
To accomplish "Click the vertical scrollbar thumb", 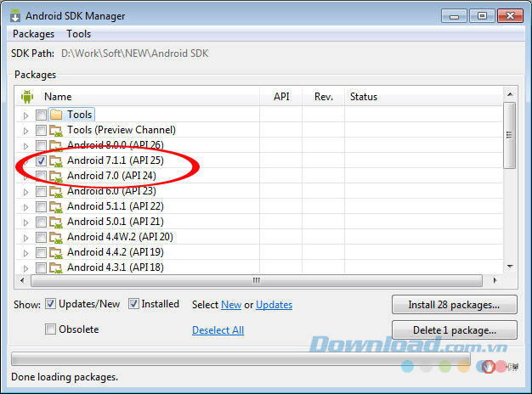I will [509, 135].
